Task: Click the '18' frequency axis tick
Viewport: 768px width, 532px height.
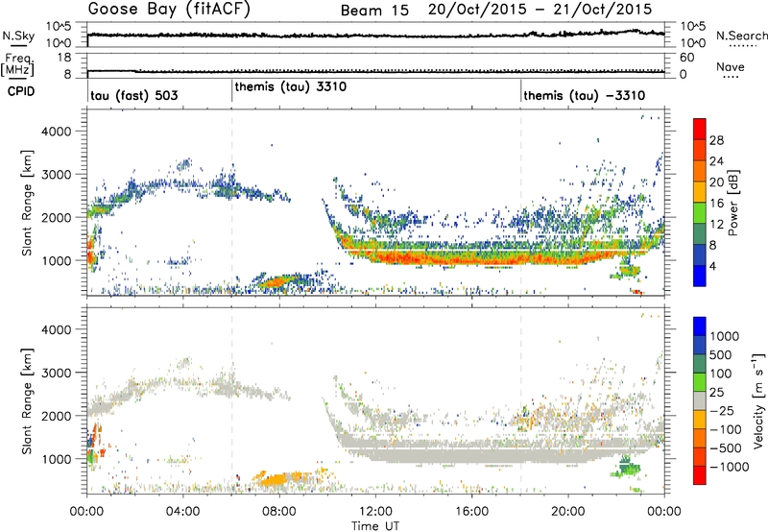Action: click(x=64, y=58)
